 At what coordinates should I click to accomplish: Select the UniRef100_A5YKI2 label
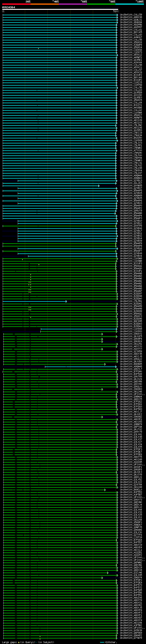(131, 55)
